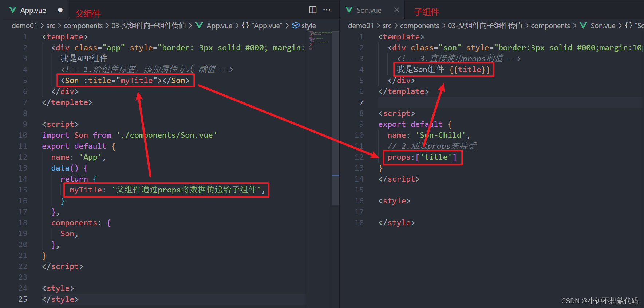This screenshot has height=308, width=644.
Task: Place cursor on line number 5 in App.vue
Action: 25,80
